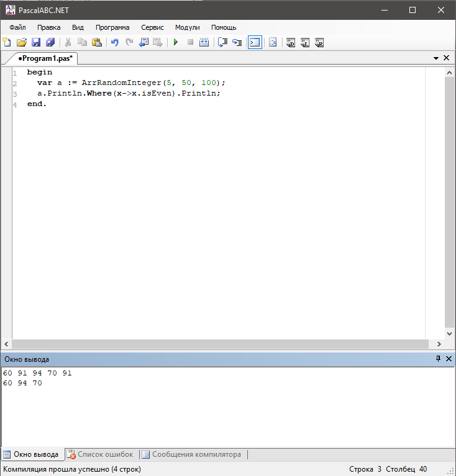The width and height of the screenshot is (456, 476).
Task: Click the Paste clipboard icon
Action: point(97,42)
